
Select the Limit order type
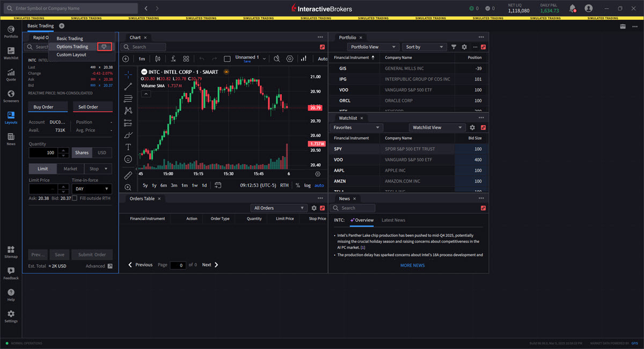43,169
